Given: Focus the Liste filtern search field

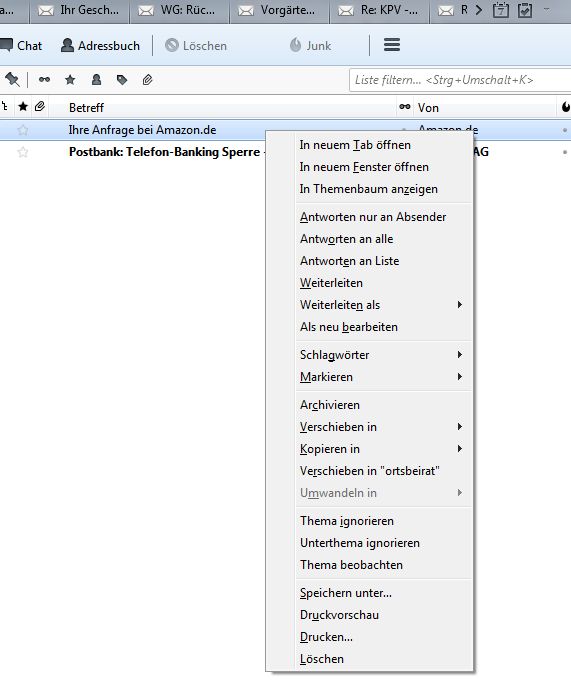Looking at the screenshot, I should click(460, 80).
